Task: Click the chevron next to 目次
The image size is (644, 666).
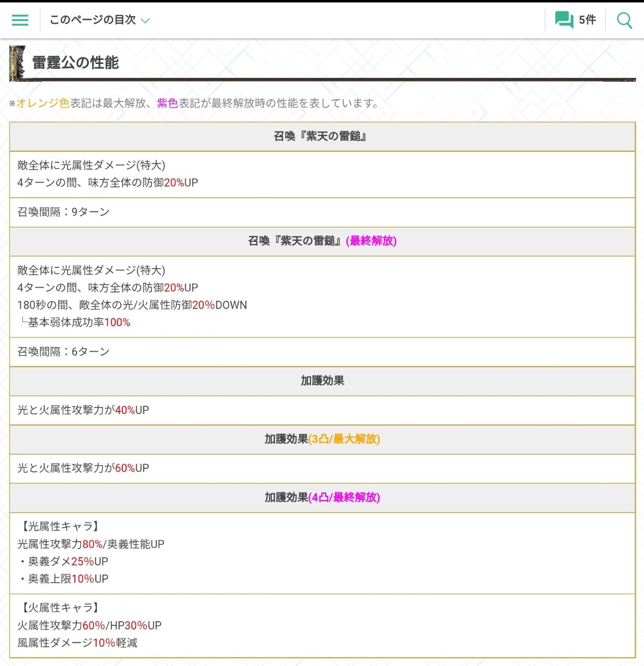Action: coord(146,21)
